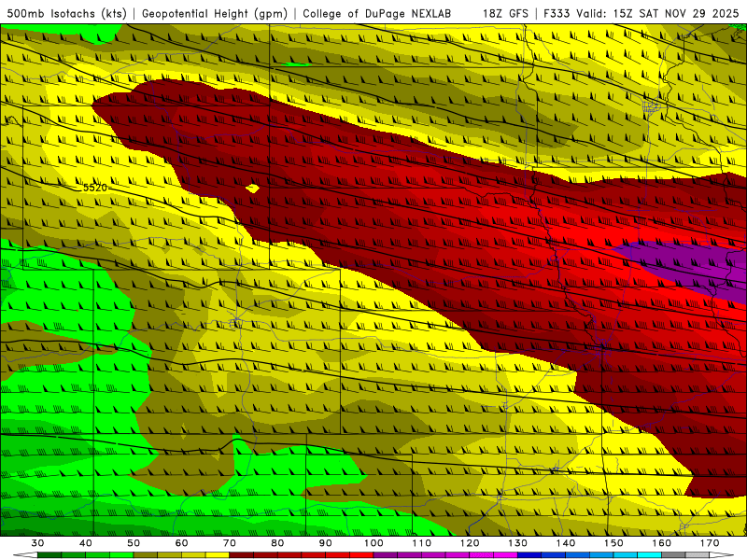747x560 pixels.
Task: Click the white left arrow end of color bar
Action: tap(25, 554)
